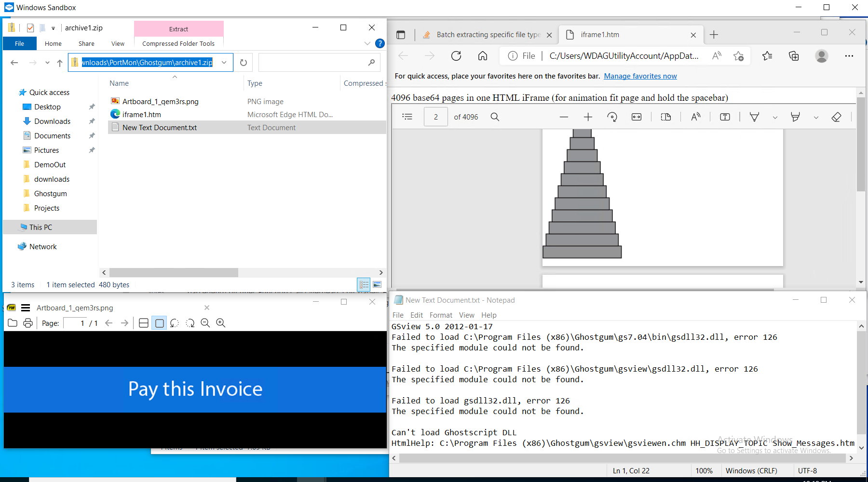Toggle the Highlight tool in PDF toolbar

click(796, 117)
